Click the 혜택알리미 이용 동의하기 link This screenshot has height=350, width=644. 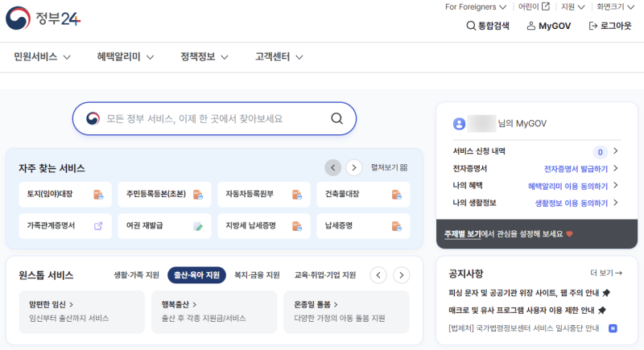[568, 186]
